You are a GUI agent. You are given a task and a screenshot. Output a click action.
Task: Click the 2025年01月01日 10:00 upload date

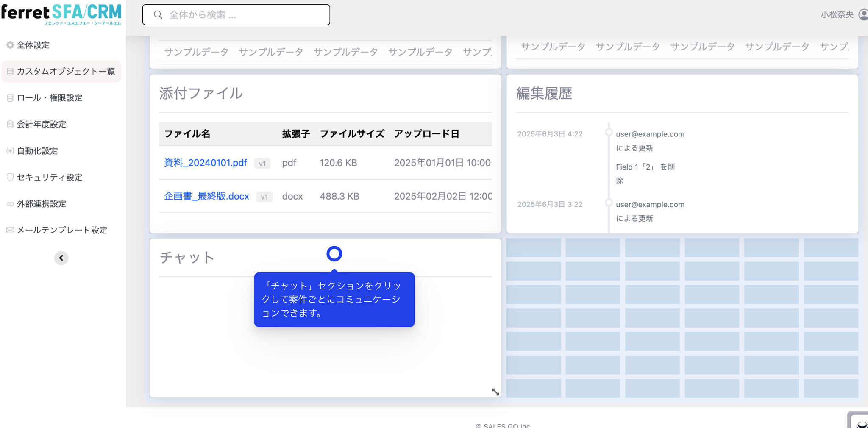[x=442, y=163]
